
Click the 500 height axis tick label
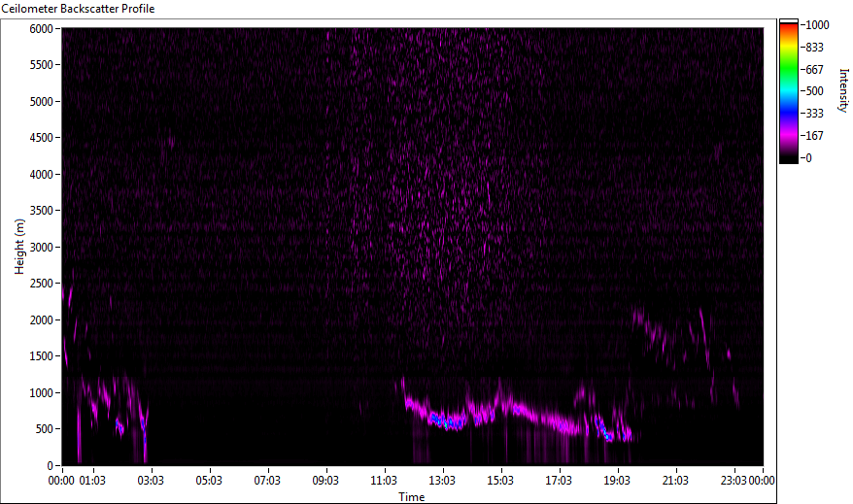[x=45, y=429]
